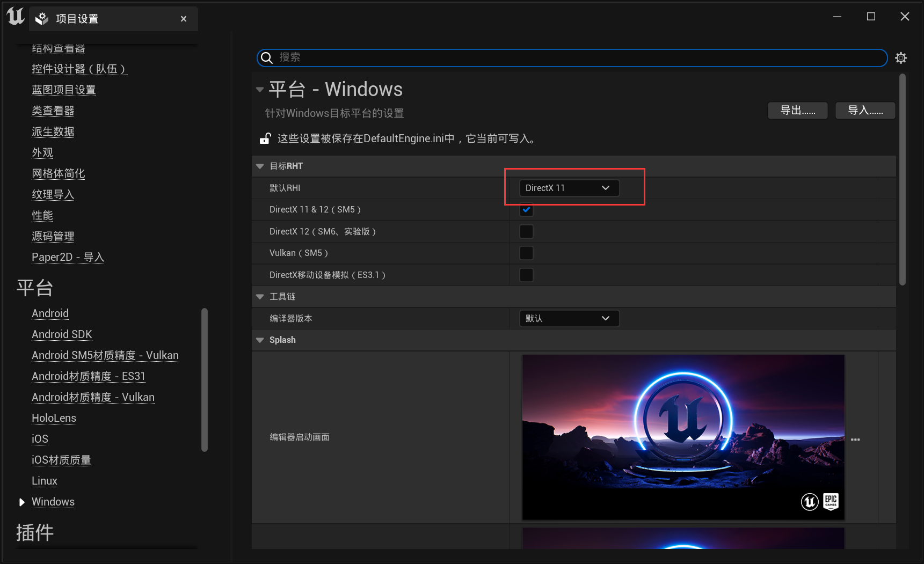Open 派生数据 in sidebar
Viewport: 924px width, 564px height.
pyautogui.click(x=53, y=131)
